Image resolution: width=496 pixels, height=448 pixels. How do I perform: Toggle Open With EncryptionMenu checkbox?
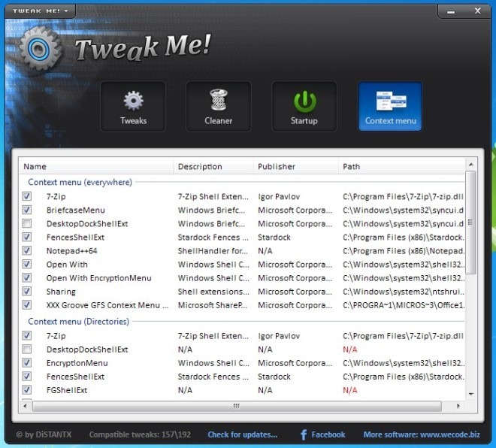[x=27, y=278]
